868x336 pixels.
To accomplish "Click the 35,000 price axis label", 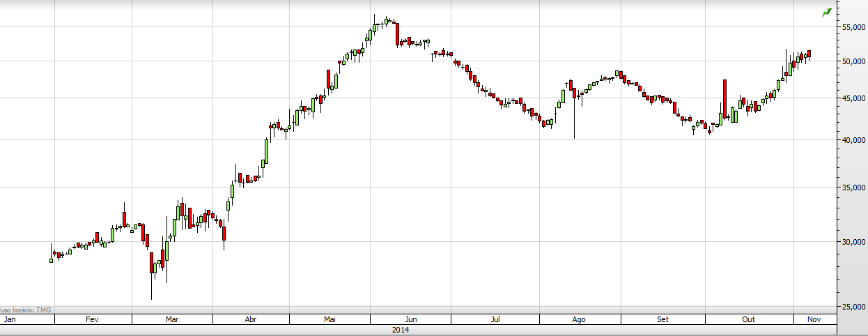I will 853,188.
